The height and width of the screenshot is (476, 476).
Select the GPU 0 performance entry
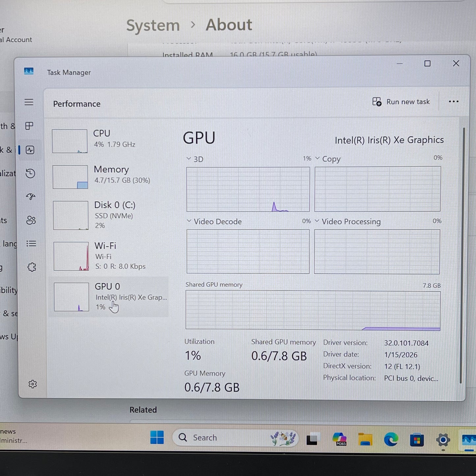click(x=109, y=297)
